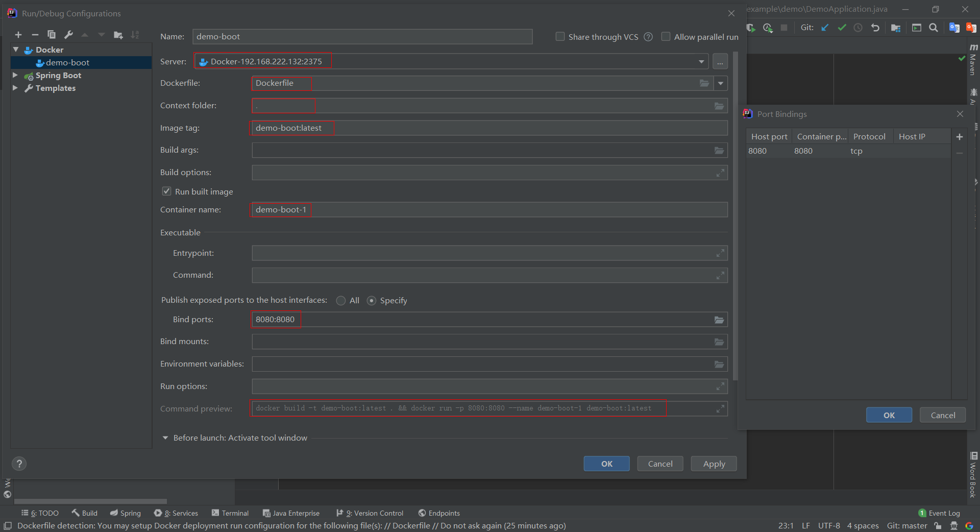The width and height of the screenshot is (980, 532).
Task: Click OK in Run/Debug Configurations dialog
Action: click(x=606, y=464)
